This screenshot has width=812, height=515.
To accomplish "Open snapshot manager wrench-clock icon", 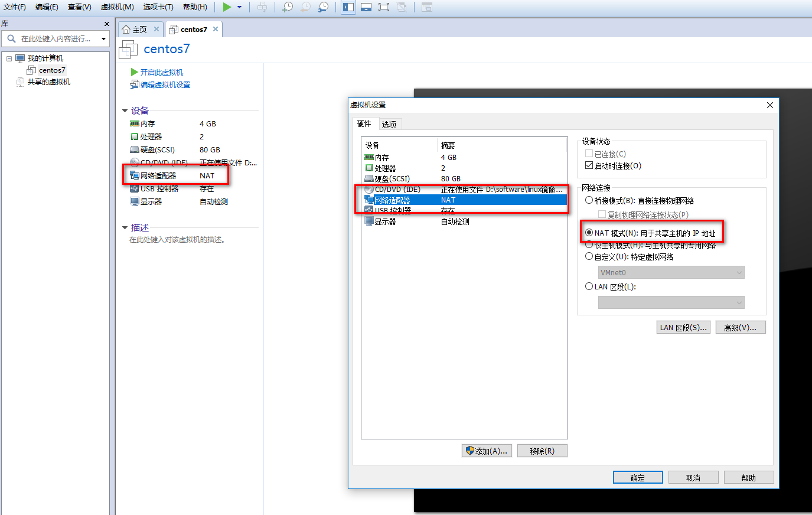I will point(323,7).
